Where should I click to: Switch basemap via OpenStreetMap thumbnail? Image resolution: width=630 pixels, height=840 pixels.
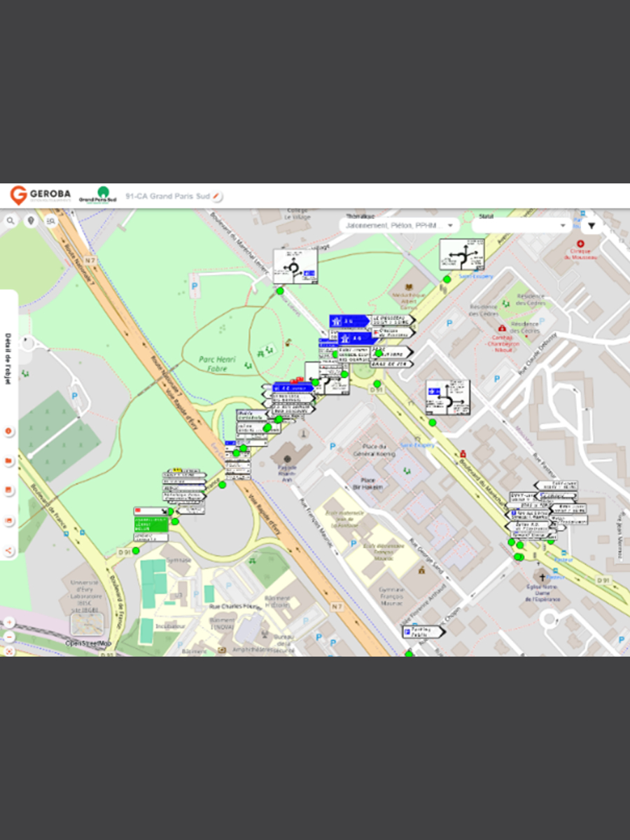(x=87, y=624)
